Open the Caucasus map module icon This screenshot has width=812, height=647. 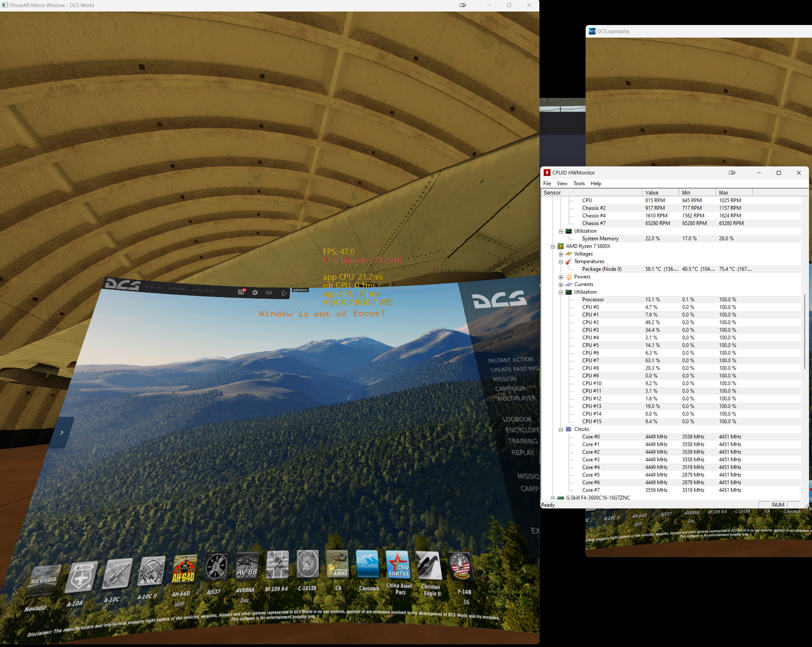point(368,564)
